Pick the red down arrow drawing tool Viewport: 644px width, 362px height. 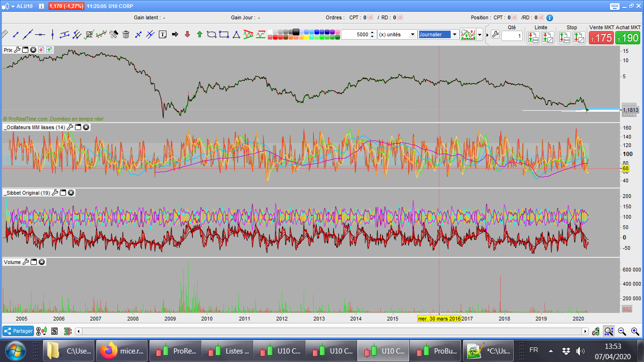click(x=187, y=34)
